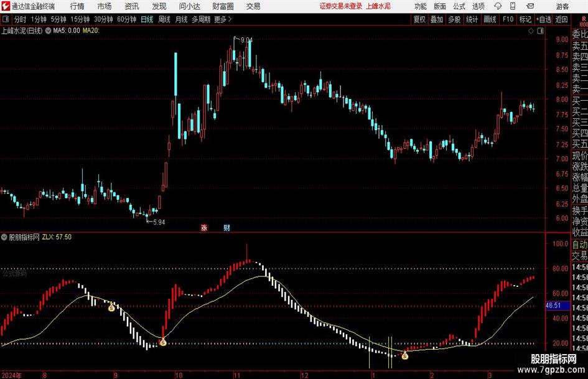Click the red 上峰水泥 stock name link

(x=378, y=6)
